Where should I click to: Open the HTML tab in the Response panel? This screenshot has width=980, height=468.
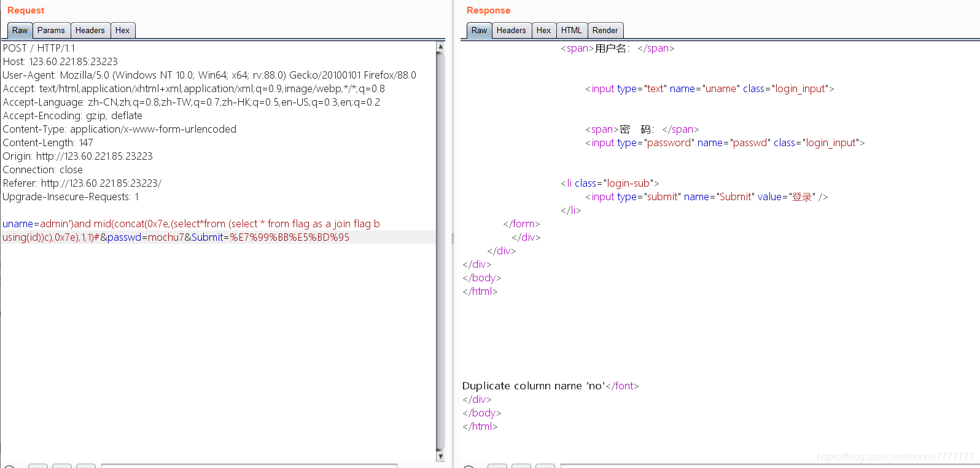pyautogui.click(x=572, y=30)
